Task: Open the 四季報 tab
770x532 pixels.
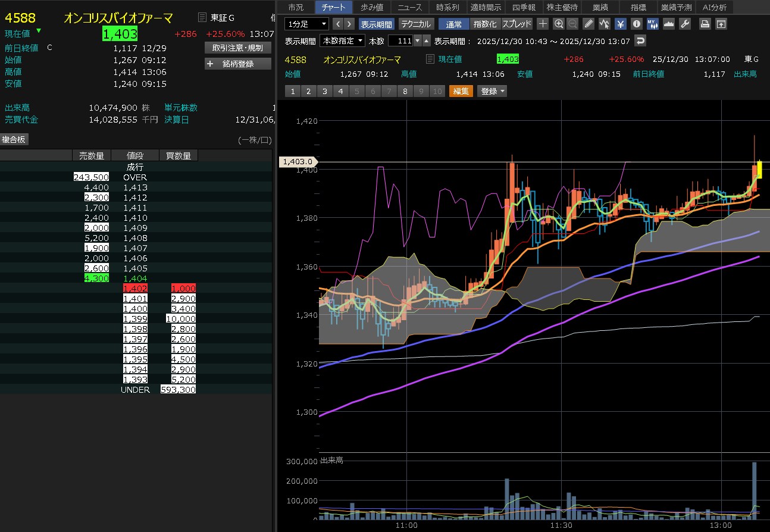Action: tap(524, 7)
